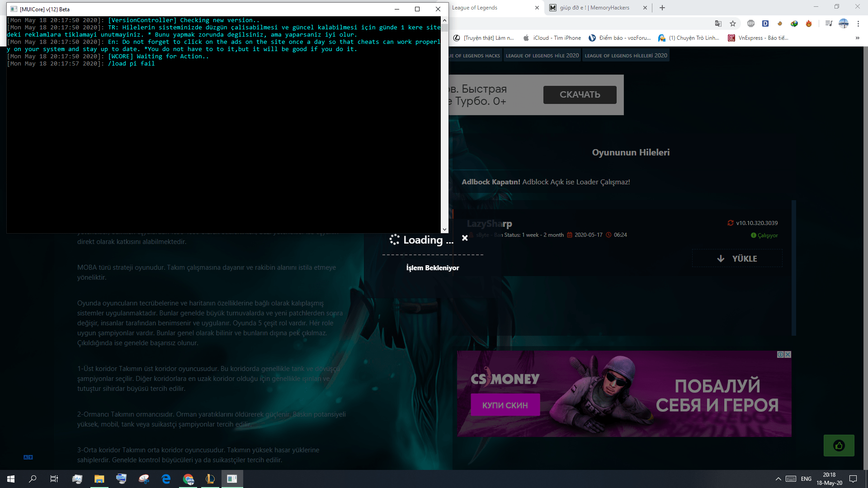The width and height of the screenshot is (868, 488).
Task: Switch to Google Chrome on the taskbar
Action: tap(188, 479)
